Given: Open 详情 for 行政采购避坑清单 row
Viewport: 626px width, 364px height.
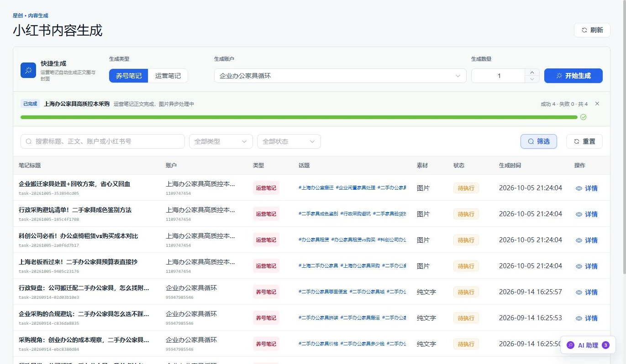Looking at the screenshot, I should tap(587, 214).
